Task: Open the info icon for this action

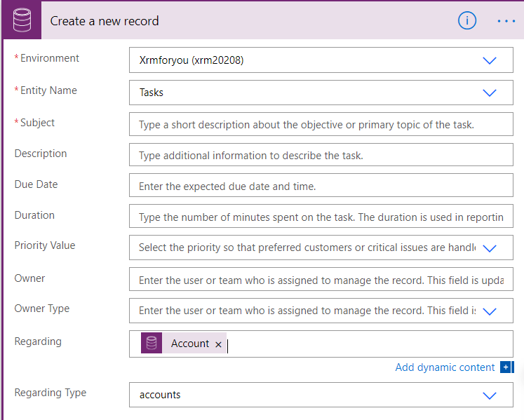Action: coord(467,21)
